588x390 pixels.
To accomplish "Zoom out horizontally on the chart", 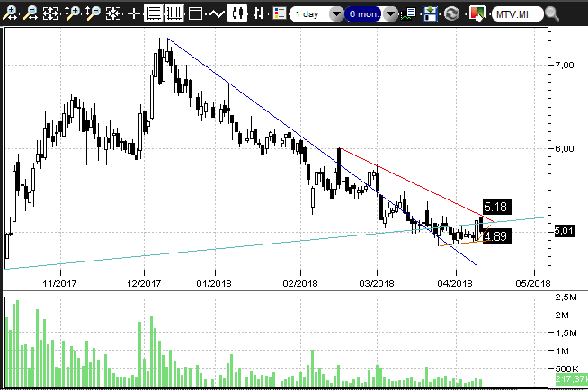I will [x=31, y=14].
